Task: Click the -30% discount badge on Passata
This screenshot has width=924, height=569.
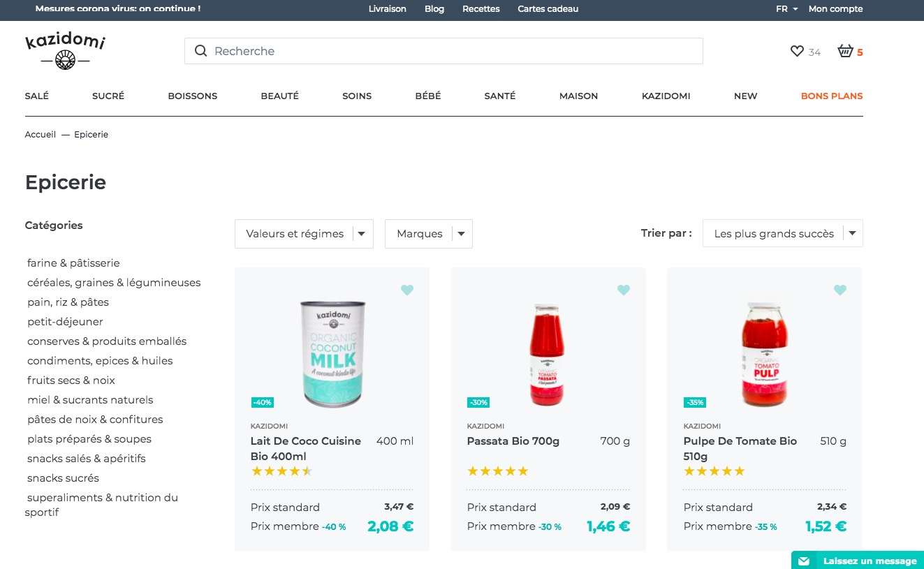Action: point(478,402)
